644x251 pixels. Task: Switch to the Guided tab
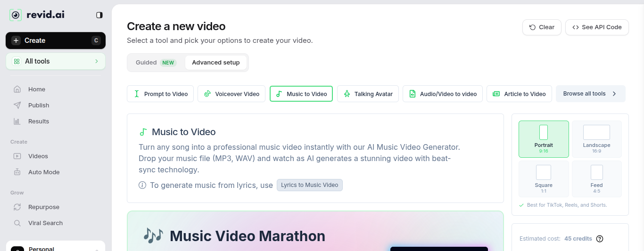(156, 63)
